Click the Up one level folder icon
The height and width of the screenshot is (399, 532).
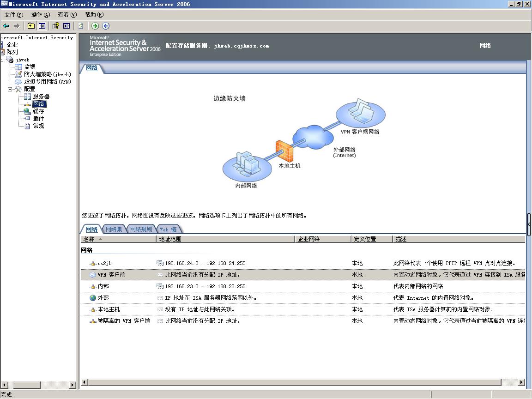31,26
